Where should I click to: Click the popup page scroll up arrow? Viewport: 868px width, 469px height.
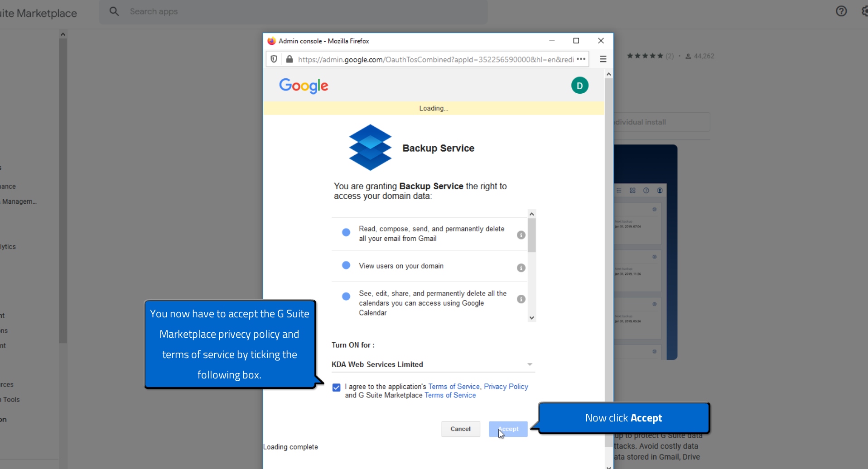click(x=609, y=74)
